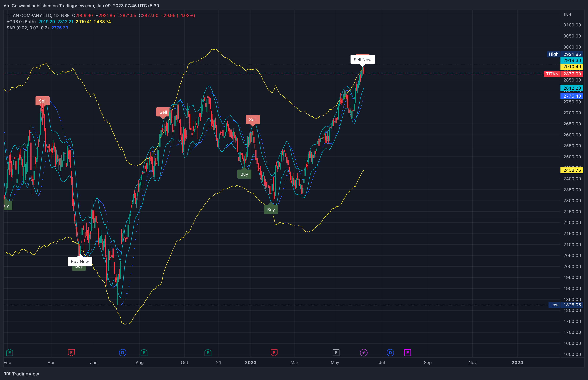Click the Low 1825.05 price tag
The image size is (588, 380).
tap(566, 305)
